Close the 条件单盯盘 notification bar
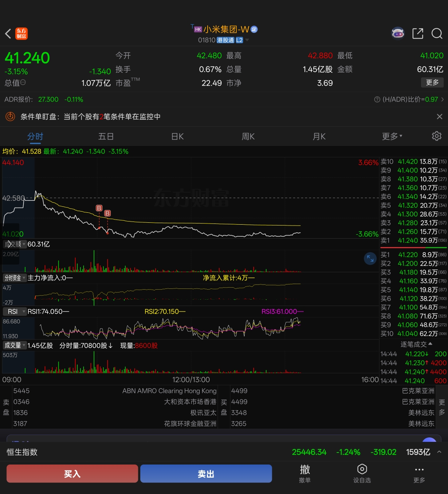The width and height of the screenshot is (448, 494). pyautogui.click(x=439, y=117)
